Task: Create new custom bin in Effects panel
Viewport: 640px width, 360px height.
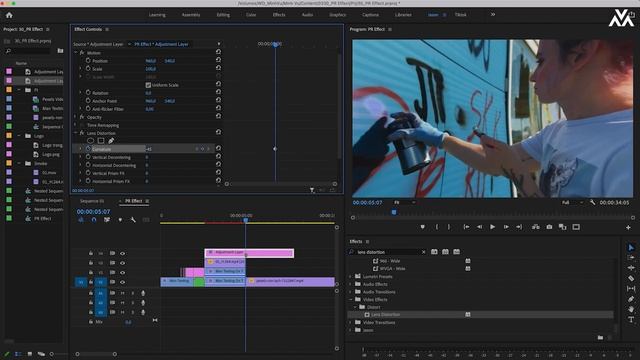Action: coord(600,338)
